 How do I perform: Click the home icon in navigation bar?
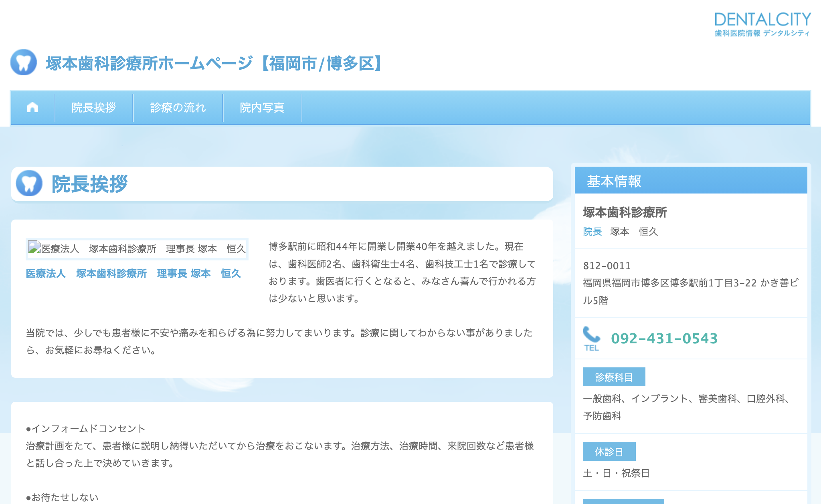tap(32, 107)
